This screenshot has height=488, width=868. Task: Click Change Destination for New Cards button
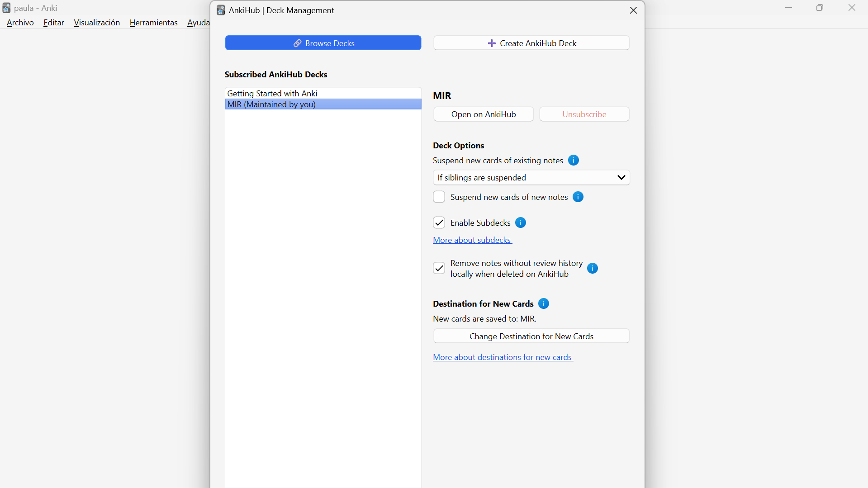click(x=531, y=336)
